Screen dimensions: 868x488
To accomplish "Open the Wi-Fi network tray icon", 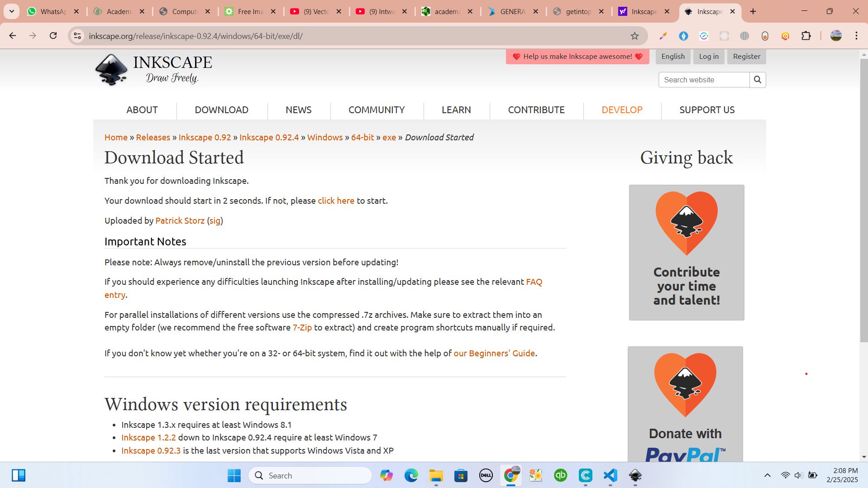I will tap(785, 475).
